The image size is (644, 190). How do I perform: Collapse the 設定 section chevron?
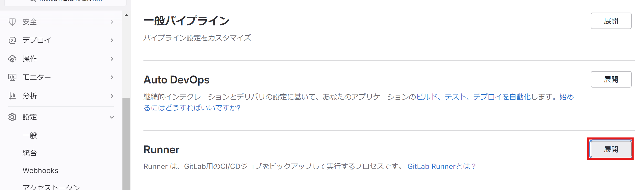(x=112, y=117)
